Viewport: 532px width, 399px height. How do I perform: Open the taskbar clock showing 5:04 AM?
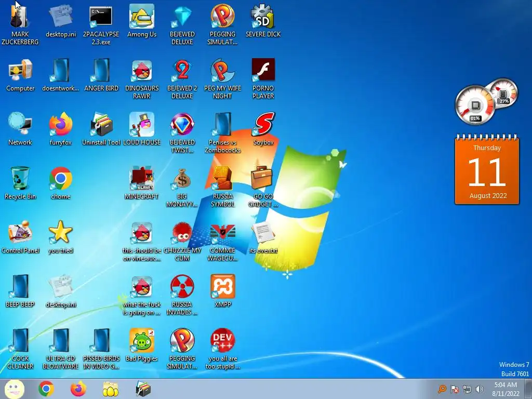pyautogui.click(x=506, y=389)
